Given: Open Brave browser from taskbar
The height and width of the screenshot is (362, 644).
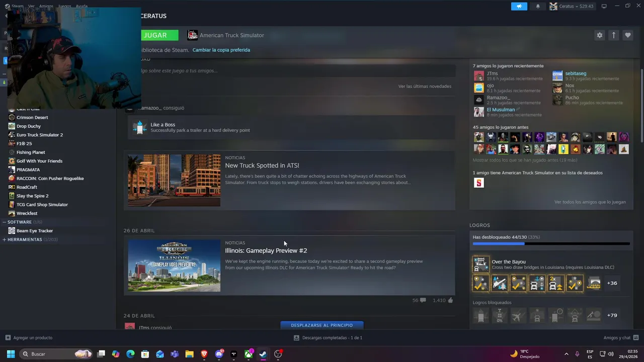Looking at the screenshot, I should 204,354.
